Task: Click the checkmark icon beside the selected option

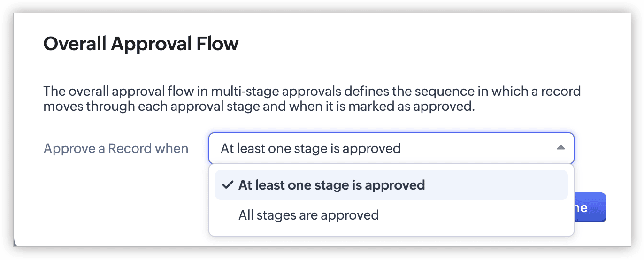Action: (228, 185)
